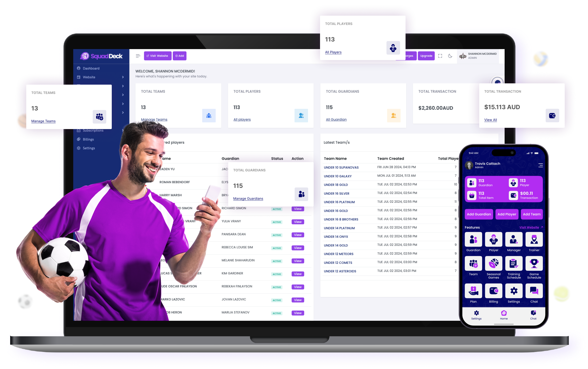Screen dimensions: 588x369
Task: View player record for Richard Simon
Action: coord(297,208)
